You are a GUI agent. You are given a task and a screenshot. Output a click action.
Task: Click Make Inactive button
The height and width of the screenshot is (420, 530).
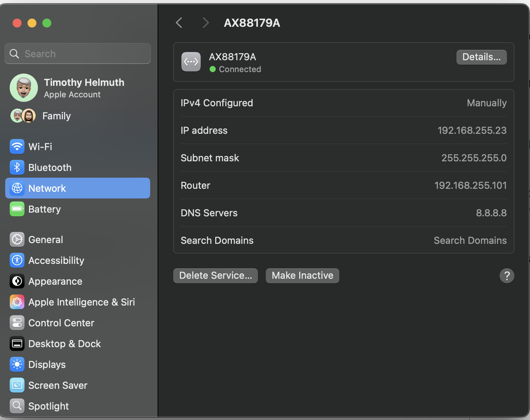tap(303, 276)
